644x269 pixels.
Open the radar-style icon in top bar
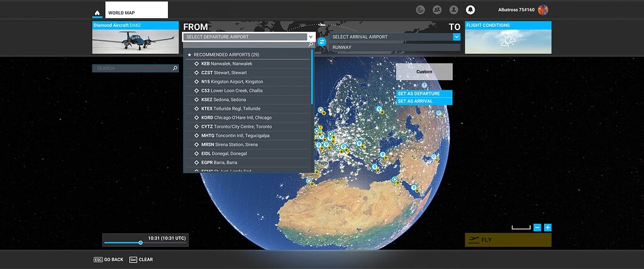420,10
